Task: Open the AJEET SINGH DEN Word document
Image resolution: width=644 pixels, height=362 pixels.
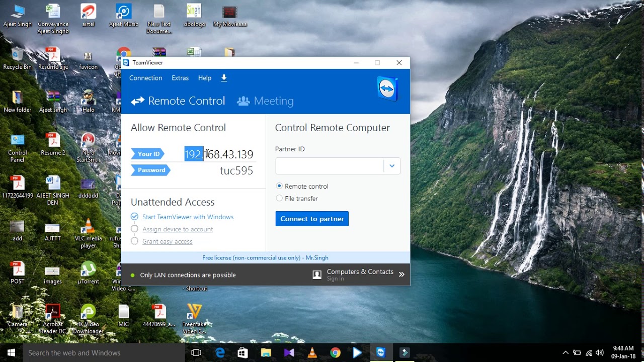Action: 53,191
